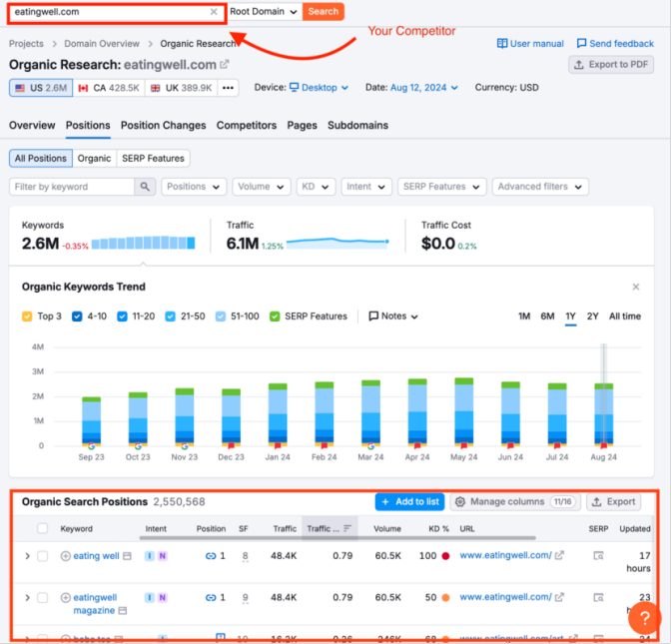Open external link icon beside eatingwell.com heading
Screen dimensions: 671x644
(225, 65)
